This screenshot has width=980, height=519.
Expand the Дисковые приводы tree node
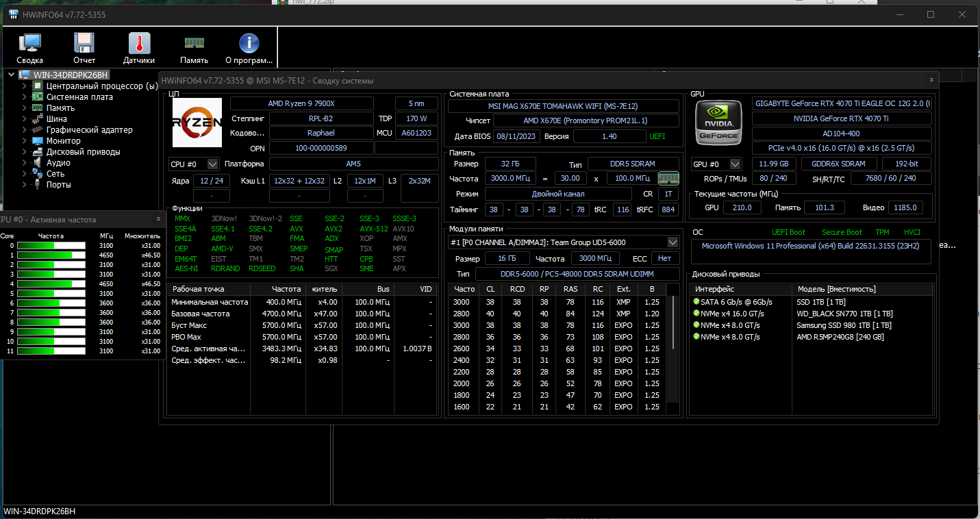coord(25,151)
